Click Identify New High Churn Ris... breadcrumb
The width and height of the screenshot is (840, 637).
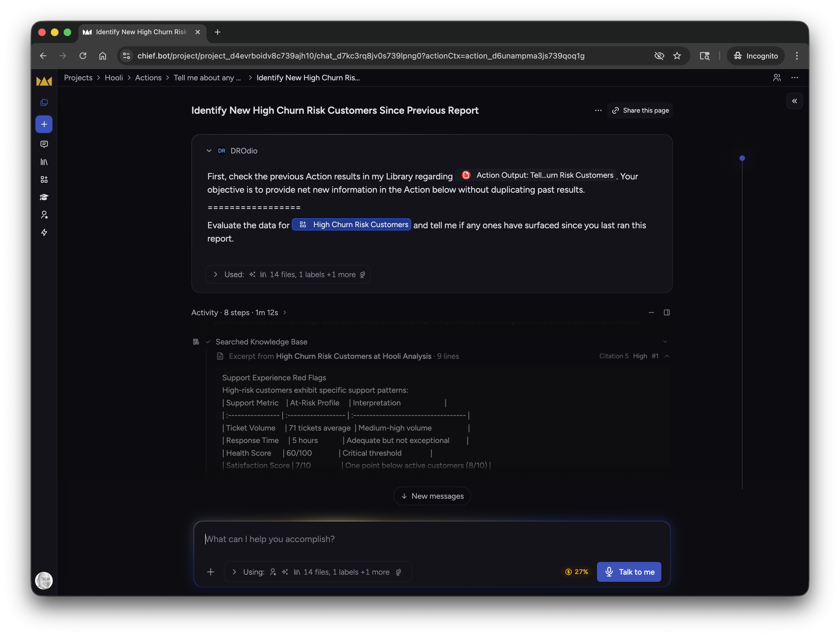tap(308, 78)
